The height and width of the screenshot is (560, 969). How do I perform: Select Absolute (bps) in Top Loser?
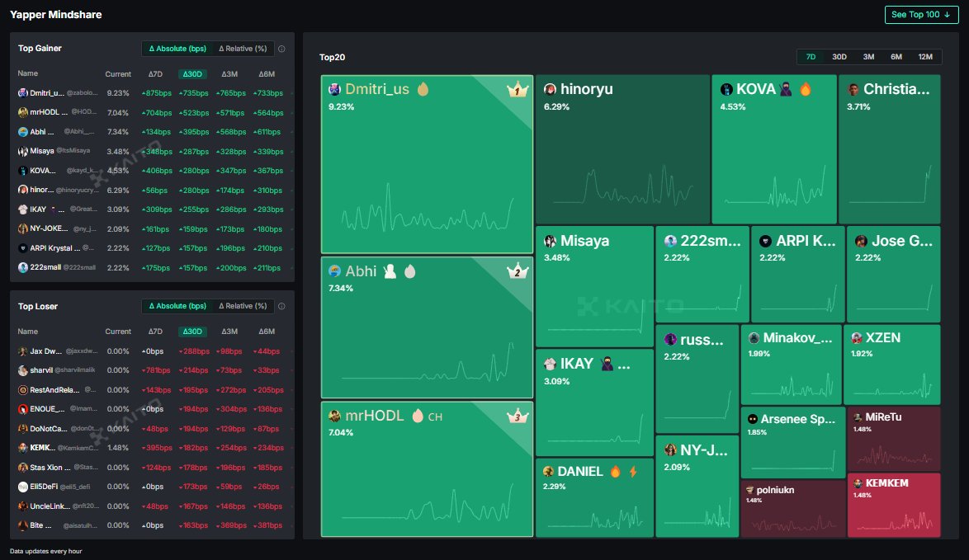177,306
